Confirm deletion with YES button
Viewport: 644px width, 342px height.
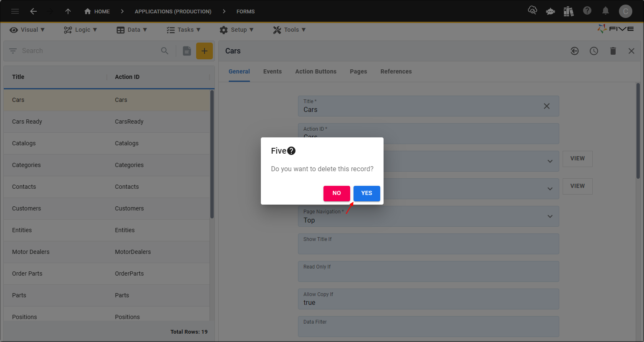(367, 193)
